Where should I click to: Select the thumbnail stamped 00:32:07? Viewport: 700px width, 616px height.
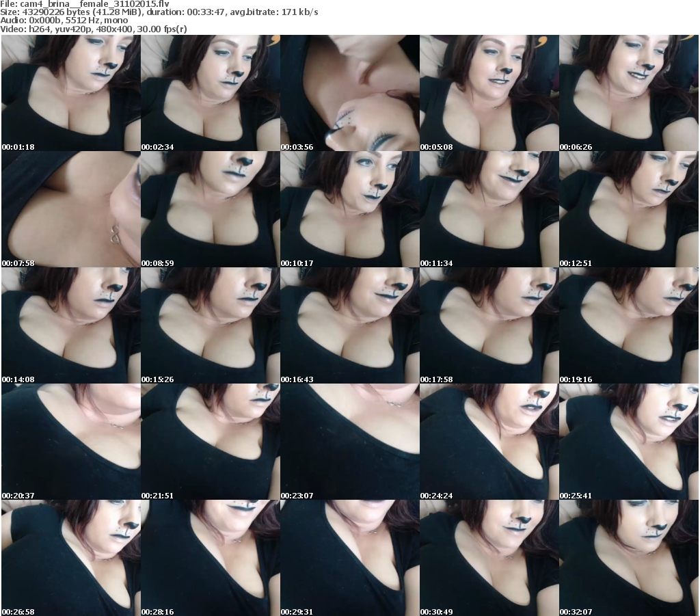tap(629, 558)
